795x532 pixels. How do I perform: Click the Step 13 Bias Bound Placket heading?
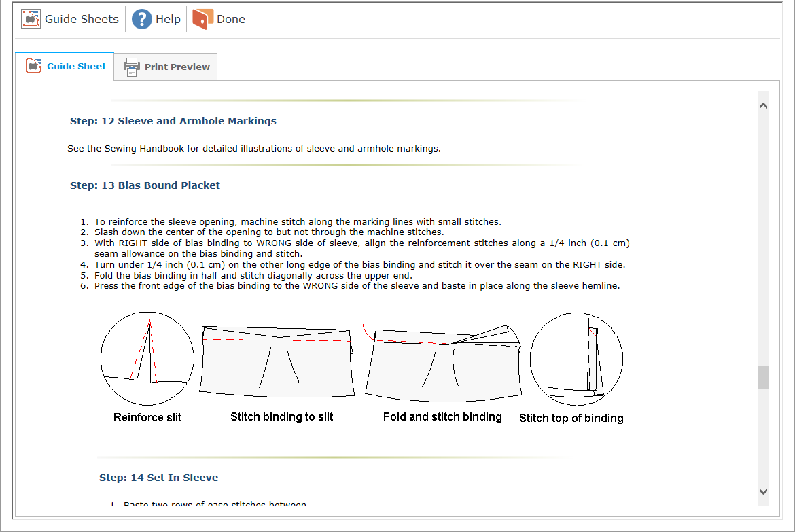145,185
